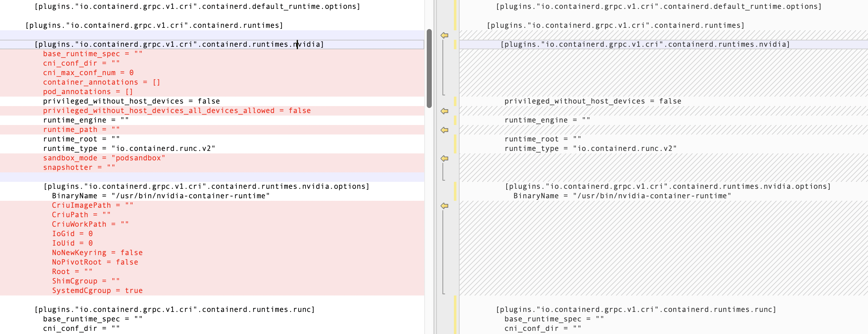Click runtimes.nvidia header in right pane

coord(645,44)
